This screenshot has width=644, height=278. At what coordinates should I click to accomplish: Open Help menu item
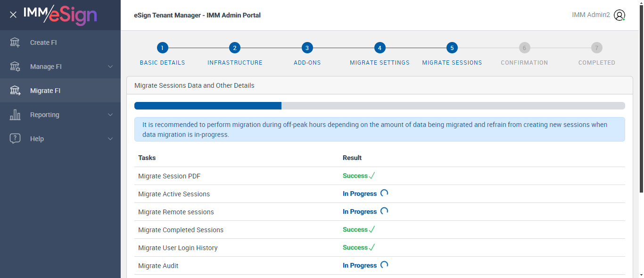point(60,139)
